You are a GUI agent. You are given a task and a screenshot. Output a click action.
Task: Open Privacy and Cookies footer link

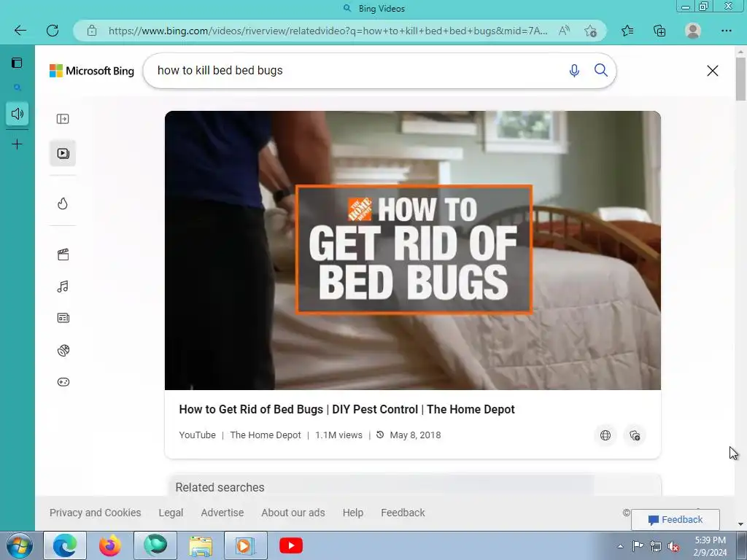click(x=96, y=513)
